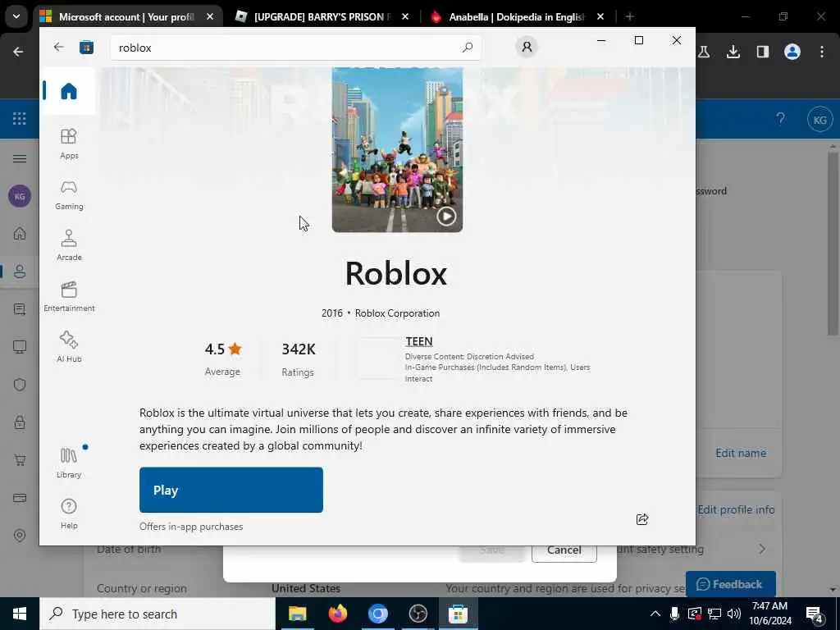Viewport: 840px width, 630px height.
Task: Open the Arcade section in Store sidebar
Action: coord(69,245)
